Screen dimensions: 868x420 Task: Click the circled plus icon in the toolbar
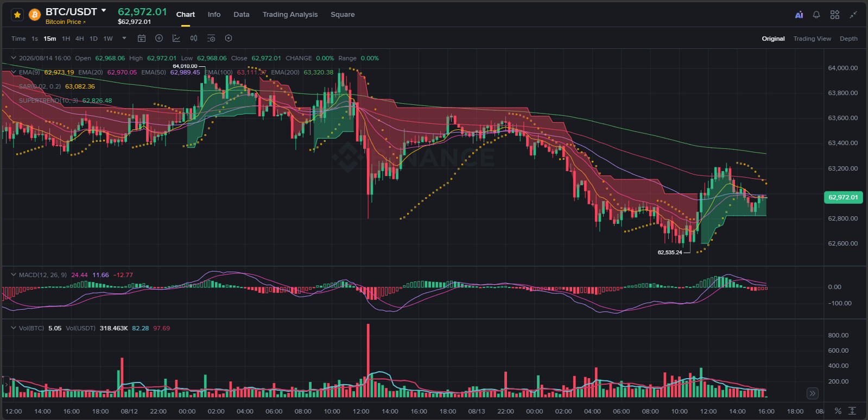(159, 38)
